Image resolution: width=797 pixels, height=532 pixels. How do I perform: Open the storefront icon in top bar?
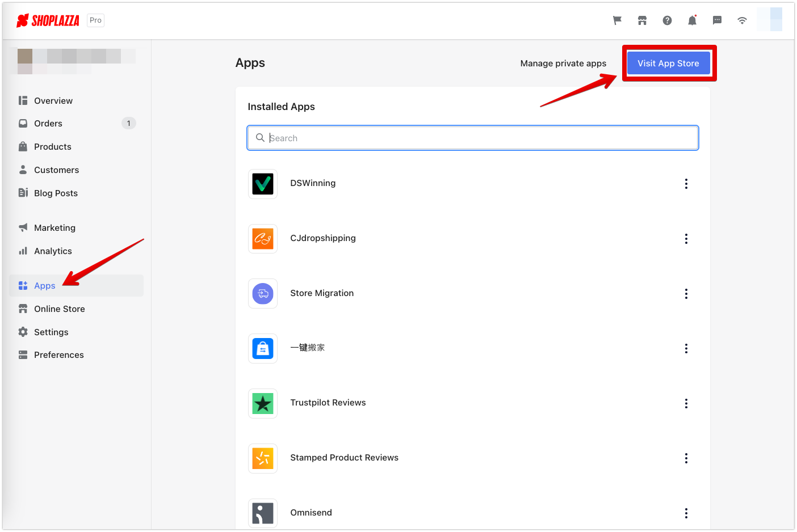tap(642, 20)
